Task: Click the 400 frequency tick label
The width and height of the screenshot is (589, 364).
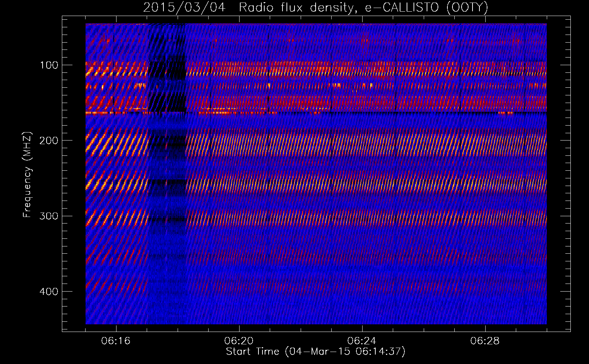Action: click(49, 292)
